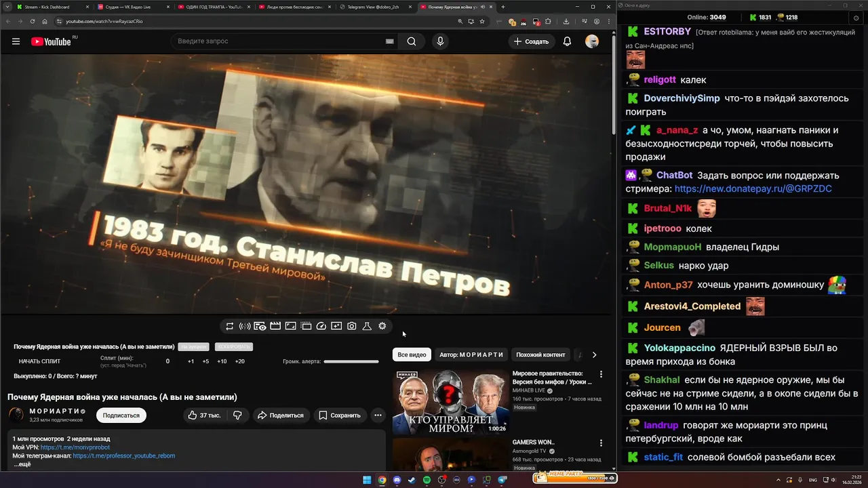
Task: Open on-screen keyboard icon in search box
Action: point(390,41)
